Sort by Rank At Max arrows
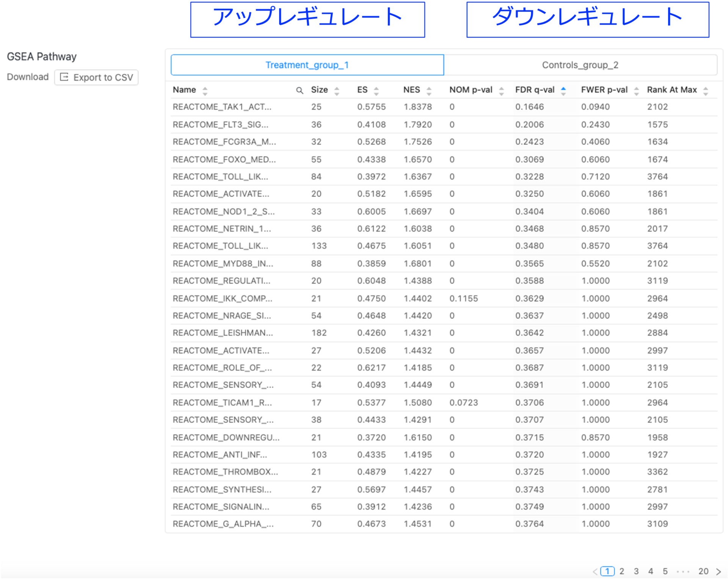Screen dimensions: 728x579 pyautogui.click(x=706, y=91)
